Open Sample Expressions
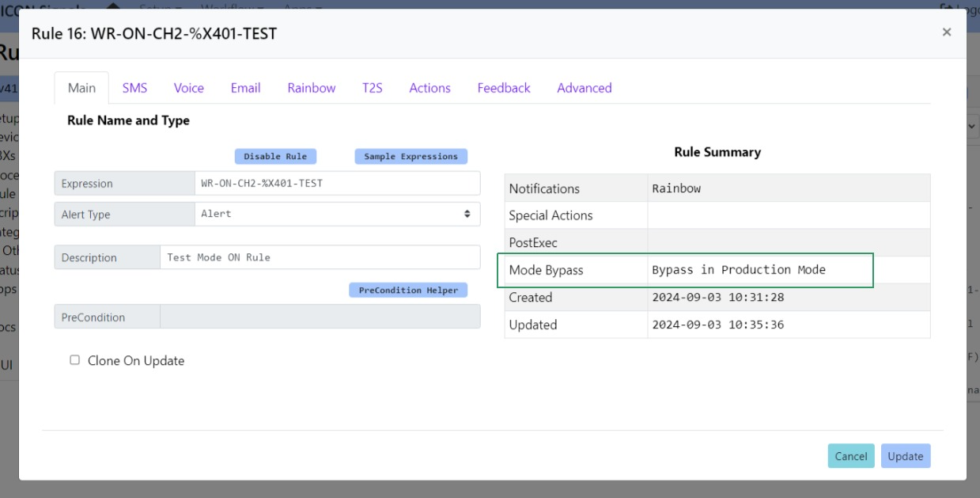980x498 pixels. (411, 156)
